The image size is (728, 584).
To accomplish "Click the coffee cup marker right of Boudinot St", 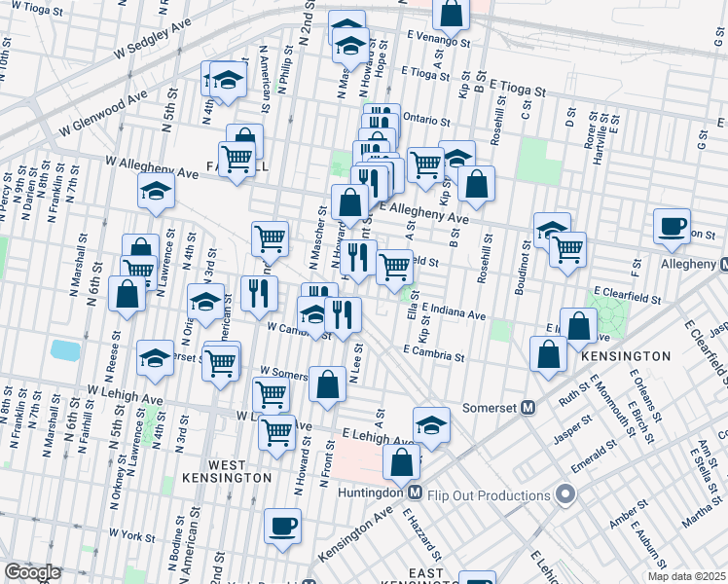I will (x=672, y=229).
